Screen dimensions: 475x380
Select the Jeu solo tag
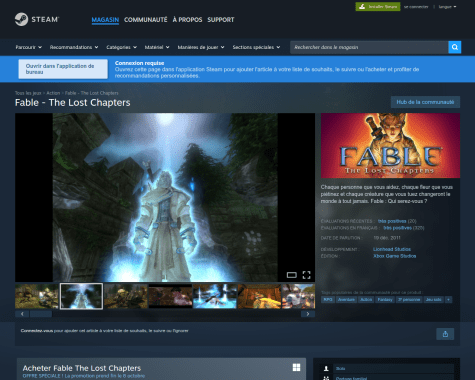click(434, 300)
